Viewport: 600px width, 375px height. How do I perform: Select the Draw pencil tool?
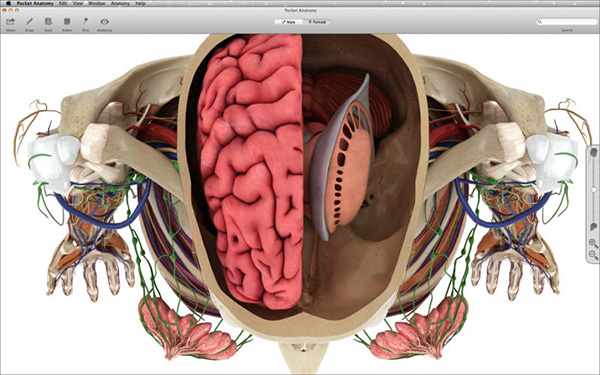click(29, 22)
